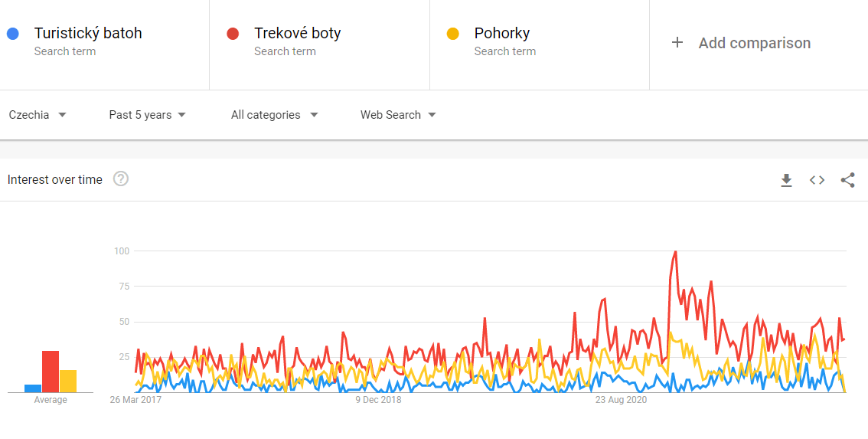The width and height of the screenshot is (868, 439).
Task: Click the yellow average bar
Action: click(68, 381)
